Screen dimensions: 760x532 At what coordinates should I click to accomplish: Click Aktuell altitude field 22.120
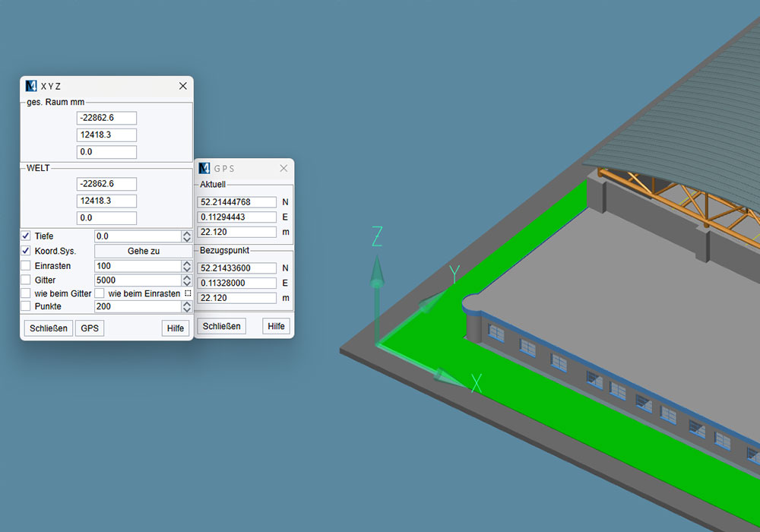tap(237, 232)
